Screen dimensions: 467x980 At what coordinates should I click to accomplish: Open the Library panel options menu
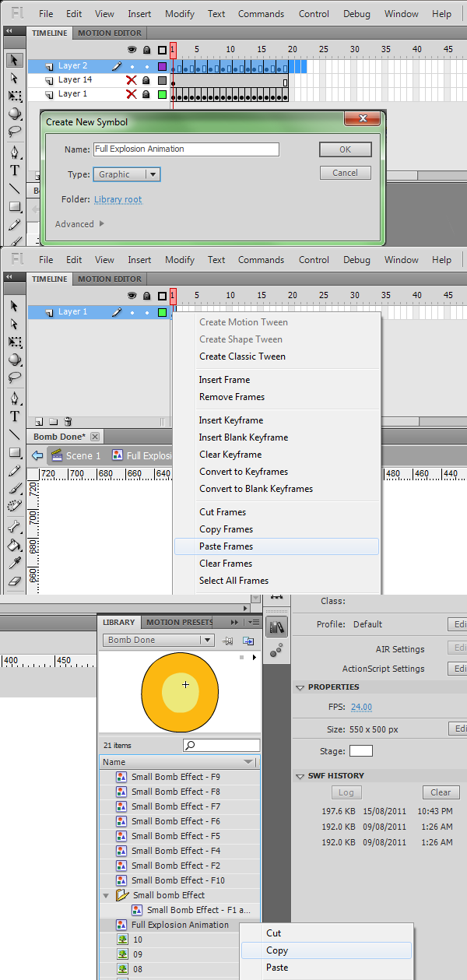pyautogui.click(x=252, y=623)
